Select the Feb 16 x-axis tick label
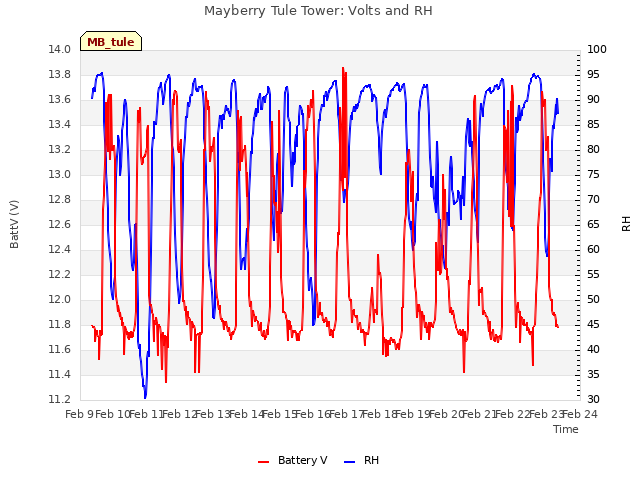 313,414
